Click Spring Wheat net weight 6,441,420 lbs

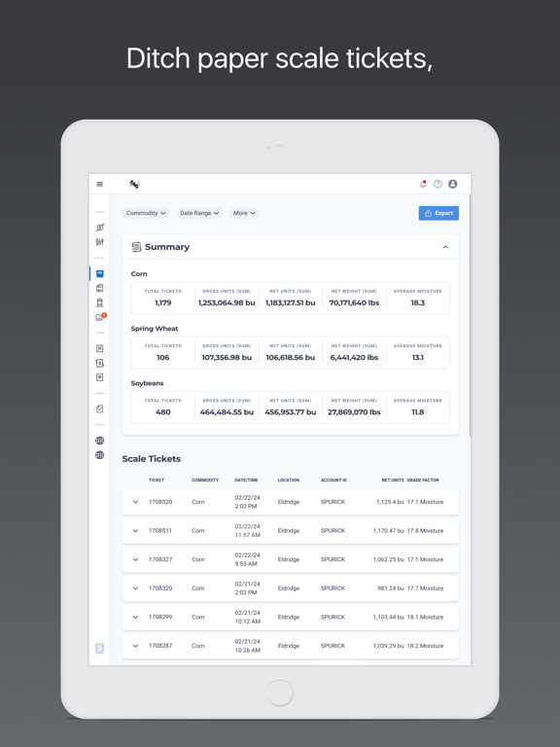point(354,357)
